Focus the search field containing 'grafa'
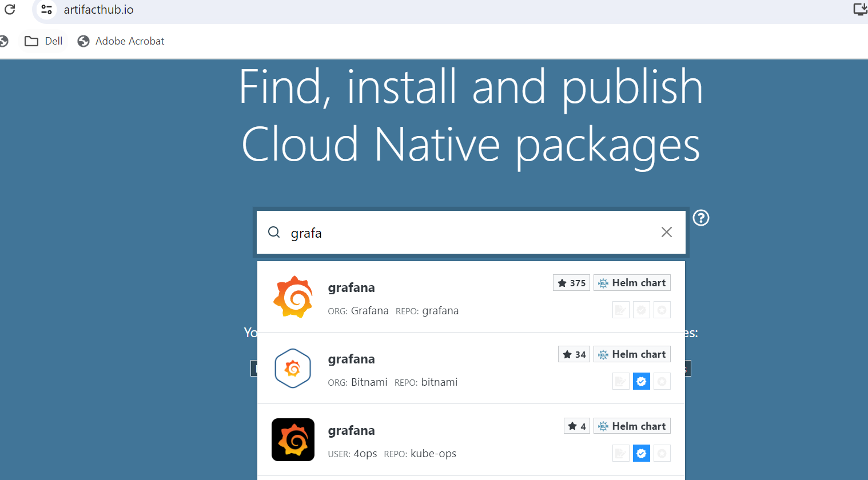Image resolution: width=868 pixels, height=480 pixels. tap(471, 232)
